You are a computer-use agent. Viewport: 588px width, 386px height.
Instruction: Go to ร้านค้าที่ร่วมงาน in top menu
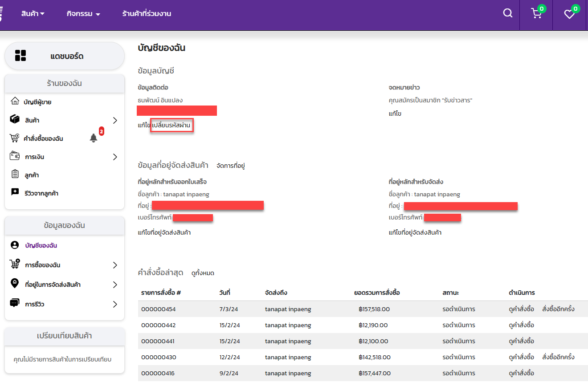point(147,14)
